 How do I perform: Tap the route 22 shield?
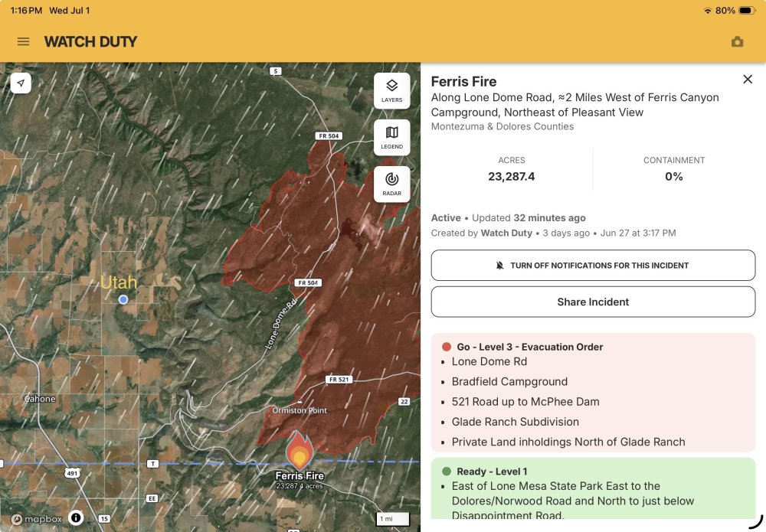point(404,402)
